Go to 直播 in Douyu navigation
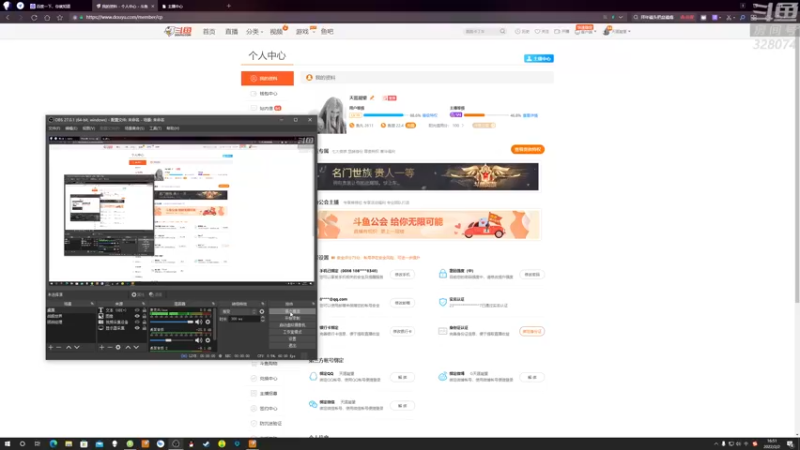Screen dimensions: 800x450 [232, 32]
